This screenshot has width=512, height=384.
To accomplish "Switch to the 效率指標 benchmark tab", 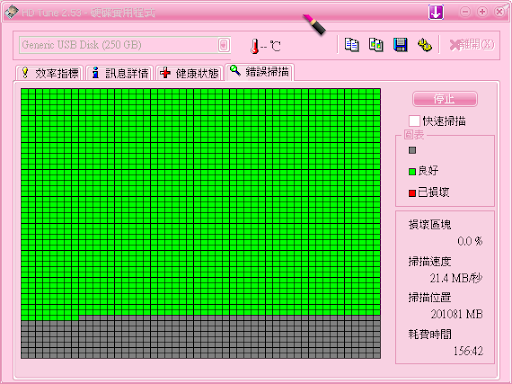I will tap(49, 73).
